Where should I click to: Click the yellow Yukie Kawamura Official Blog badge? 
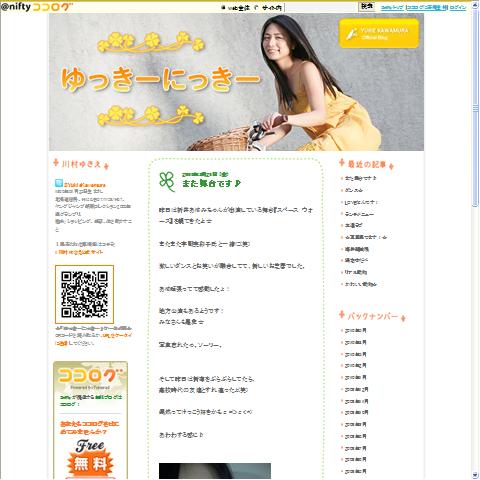coord(379,33)
